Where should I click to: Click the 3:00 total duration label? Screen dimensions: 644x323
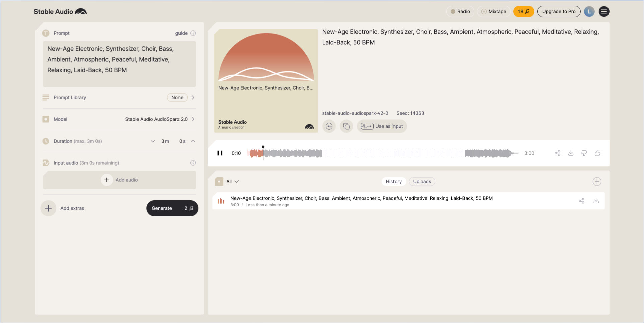(x=529, y=153)
